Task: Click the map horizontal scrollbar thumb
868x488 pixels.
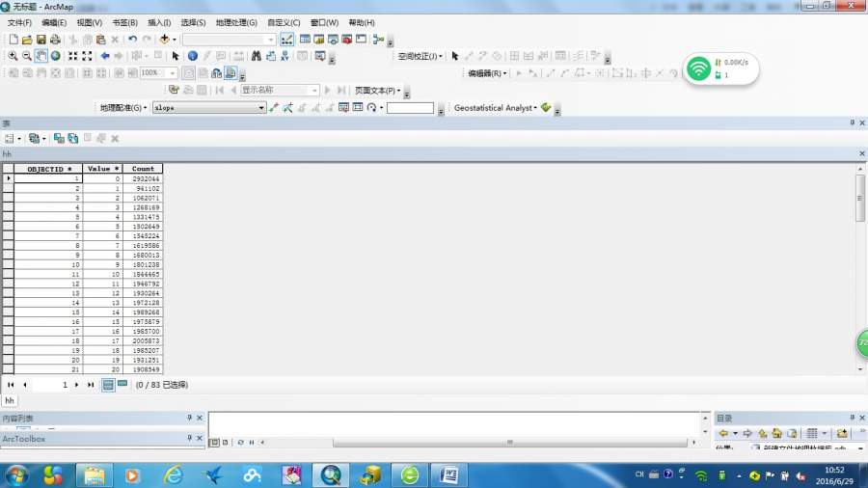Action: point(510,442)
